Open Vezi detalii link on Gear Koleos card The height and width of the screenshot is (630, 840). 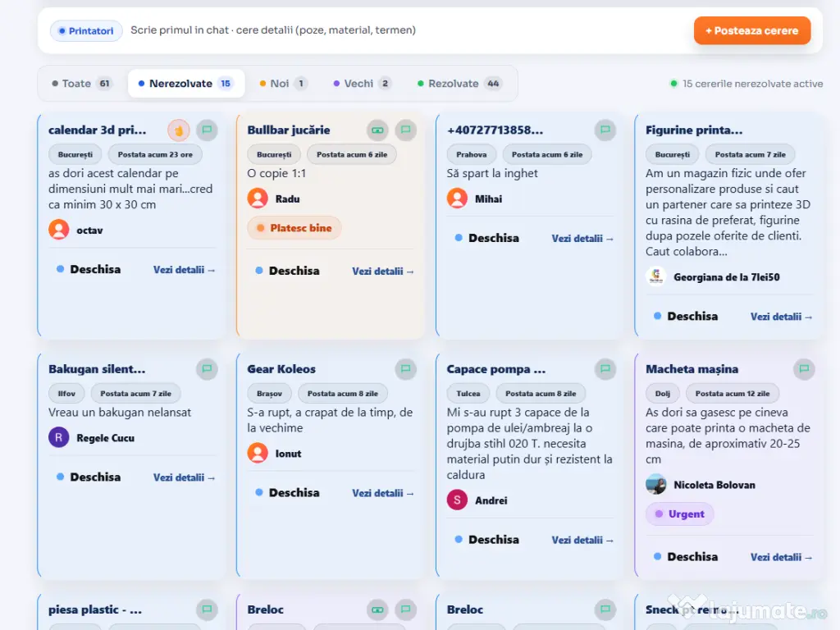pyautogui.click(x=383, y=493)
